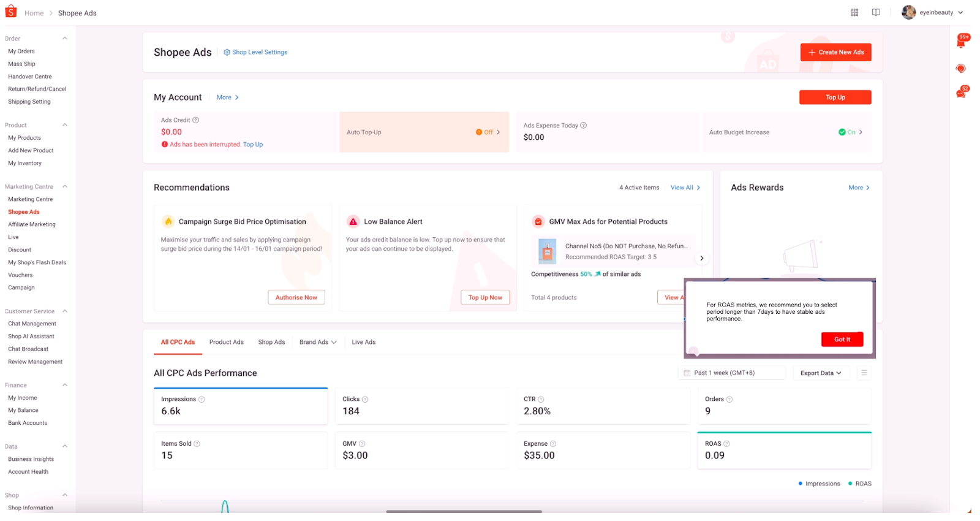The image size is (980, 521).
Task: Collapse the Product sidebar section
Action: [x=65, y=124]
